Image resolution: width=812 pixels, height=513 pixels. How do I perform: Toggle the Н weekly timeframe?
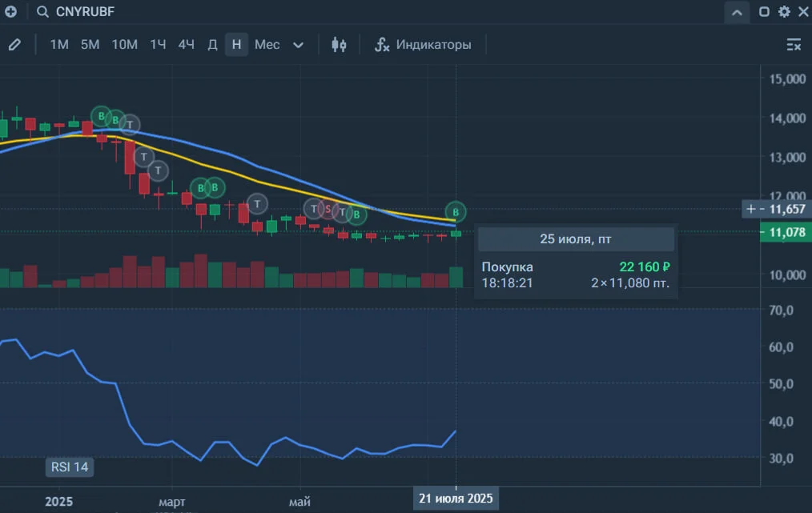[x=237, y=45]
